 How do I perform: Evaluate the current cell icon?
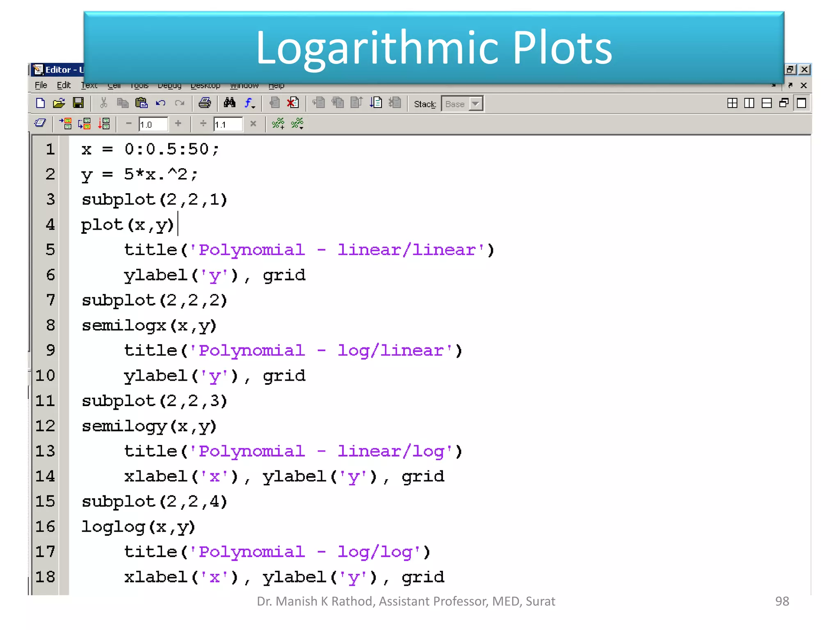pos(65,123)
